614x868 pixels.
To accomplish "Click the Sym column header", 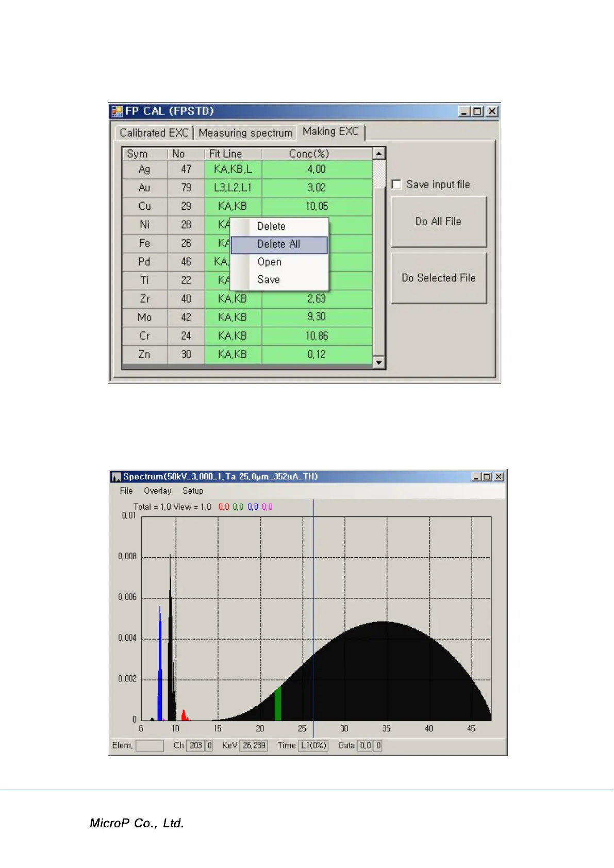I will 145,154.
